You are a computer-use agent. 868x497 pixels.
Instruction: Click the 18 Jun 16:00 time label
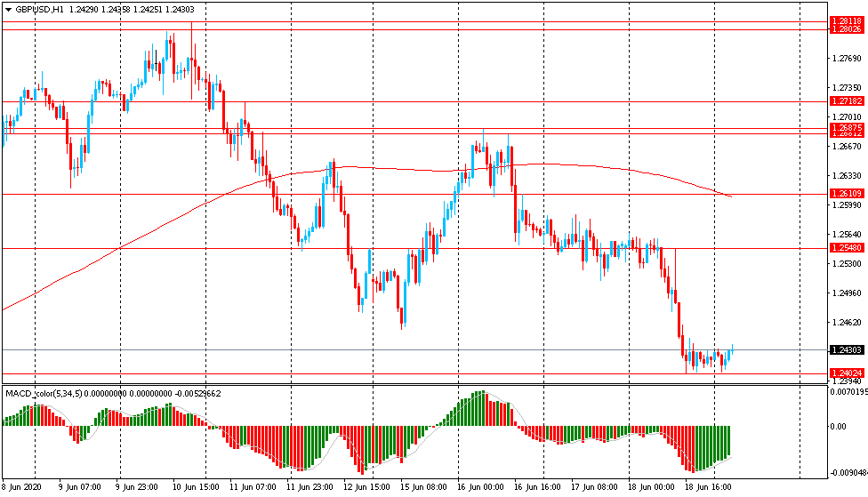[709, 487]
